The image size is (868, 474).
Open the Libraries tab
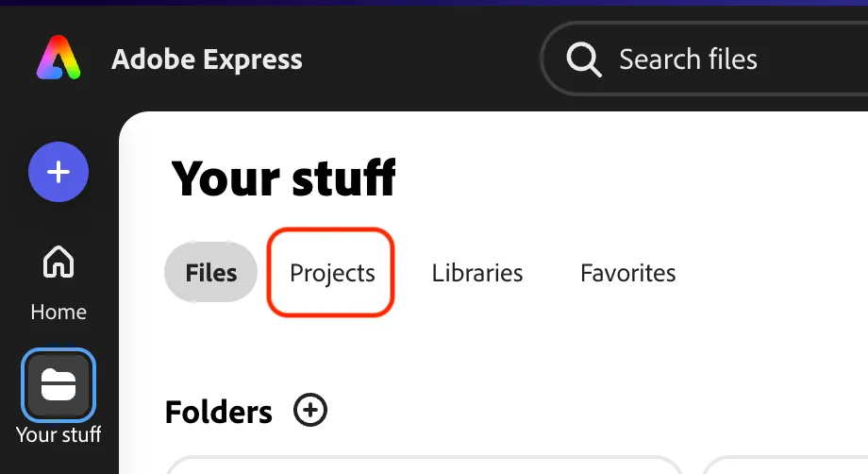coord(477,273)
